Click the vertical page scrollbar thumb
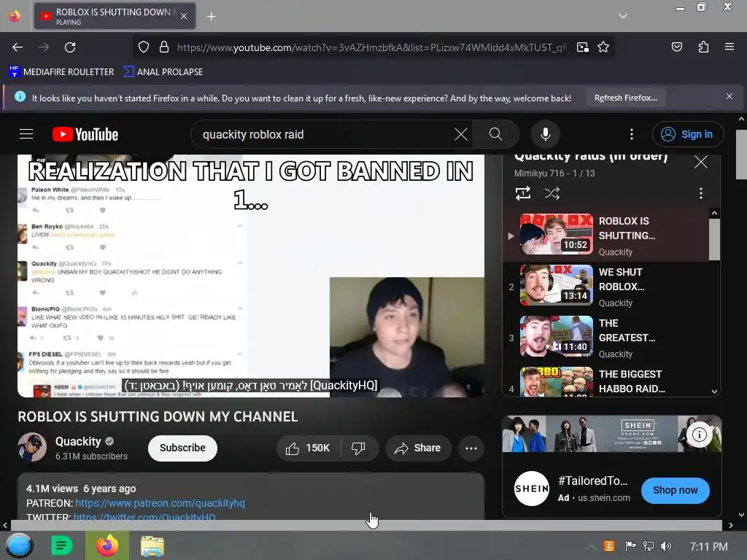This screenshot has width=747, height=560. coord(741,153)
